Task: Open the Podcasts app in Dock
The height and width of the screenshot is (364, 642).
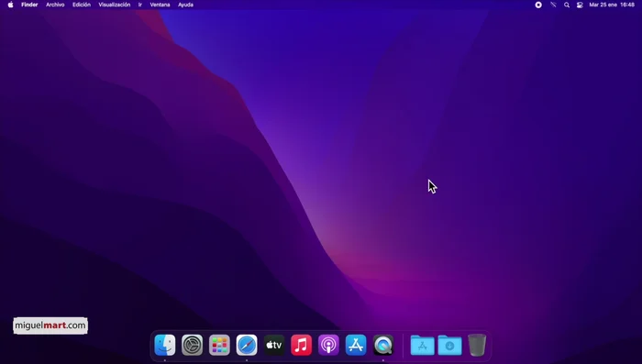Action: pos(328,345)
